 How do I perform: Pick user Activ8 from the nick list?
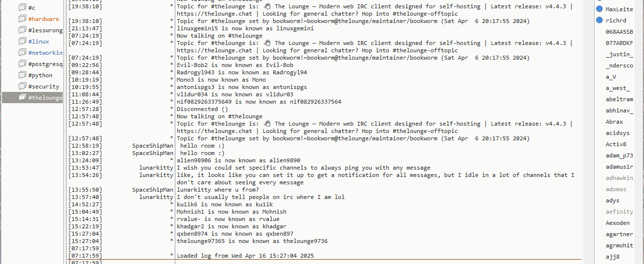[616, 144]
